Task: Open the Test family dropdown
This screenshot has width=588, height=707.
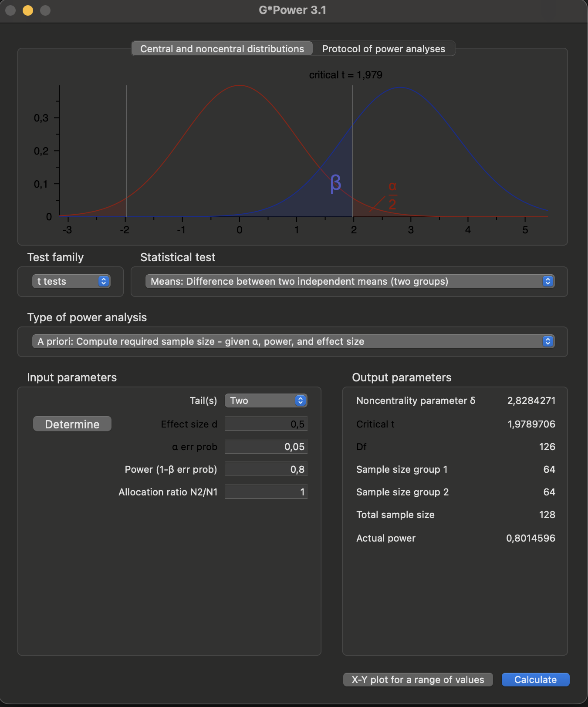Action: click(x=71, y=281)
